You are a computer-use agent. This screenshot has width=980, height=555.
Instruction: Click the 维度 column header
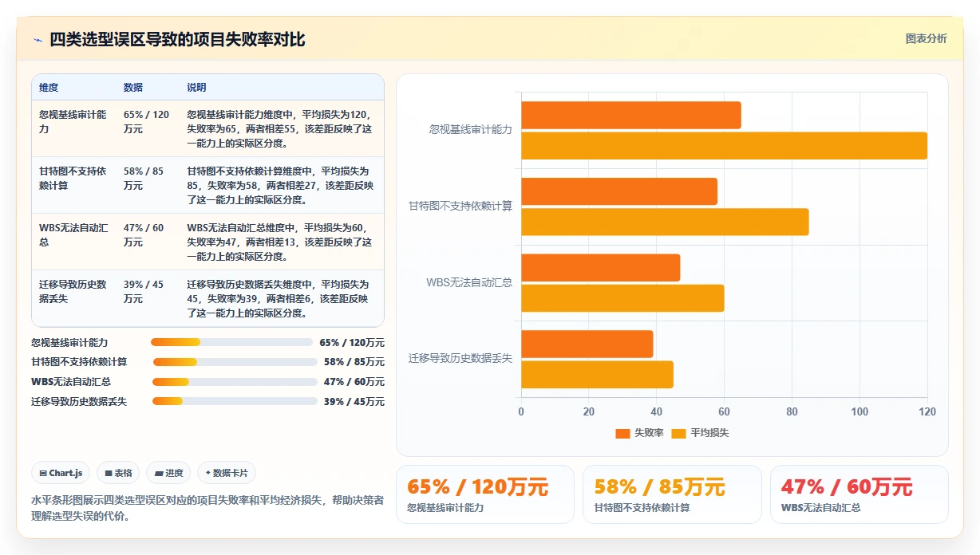49,87
